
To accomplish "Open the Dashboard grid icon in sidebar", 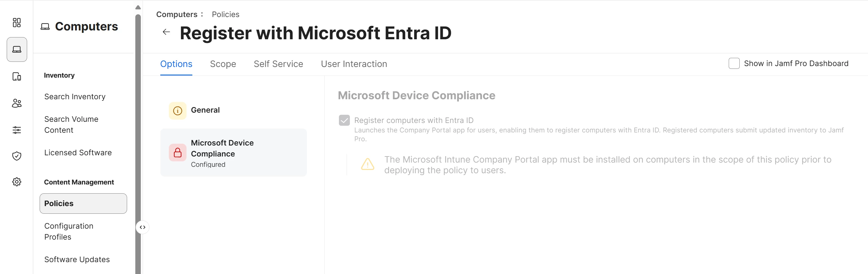I will [x=16, y=23].
